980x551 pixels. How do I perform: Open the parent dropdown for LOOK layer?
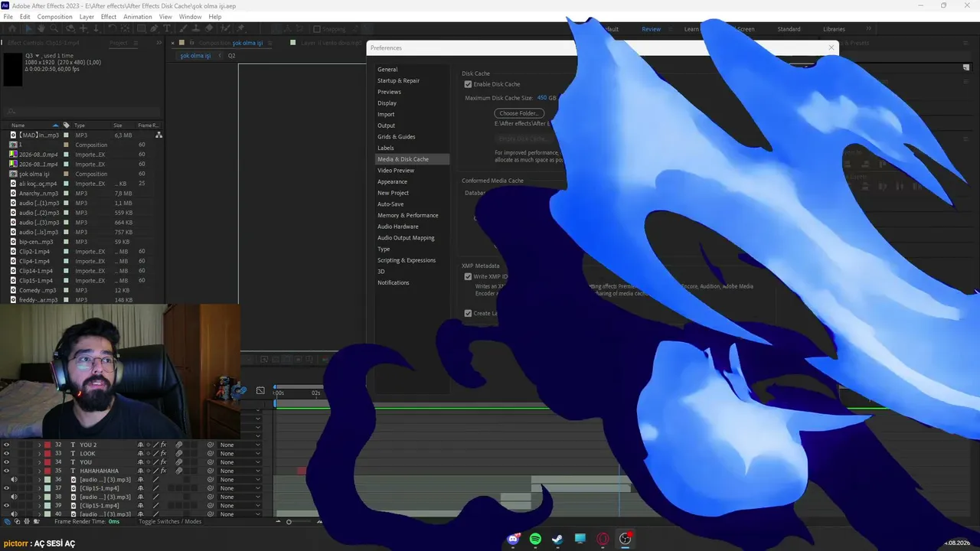[x=240, y=454]
